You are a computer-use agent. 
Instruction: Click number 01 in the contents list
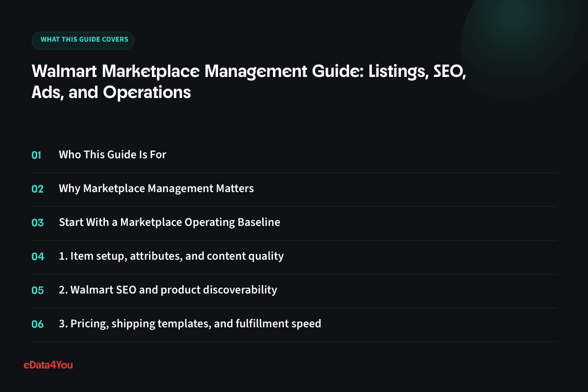[x=36, y=155]
